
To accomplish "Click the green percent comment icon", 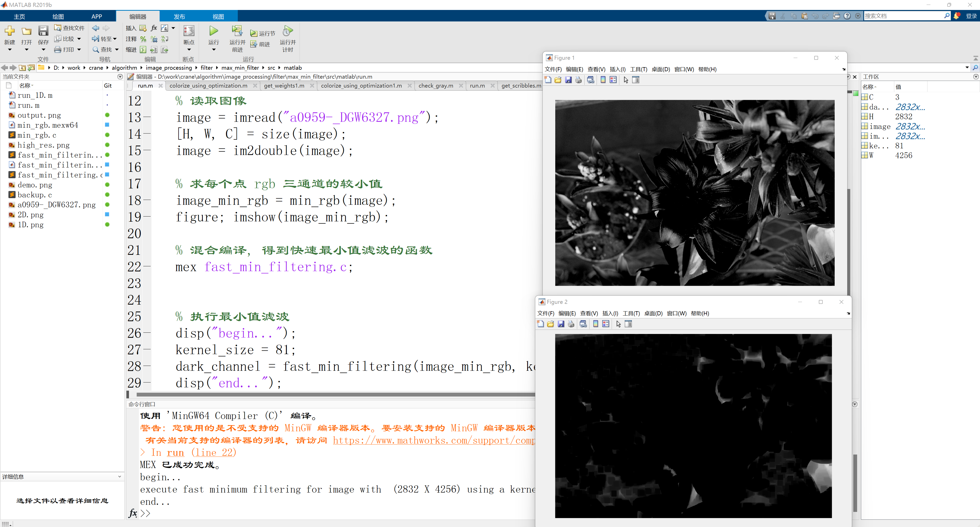I will tap(143, 39).
